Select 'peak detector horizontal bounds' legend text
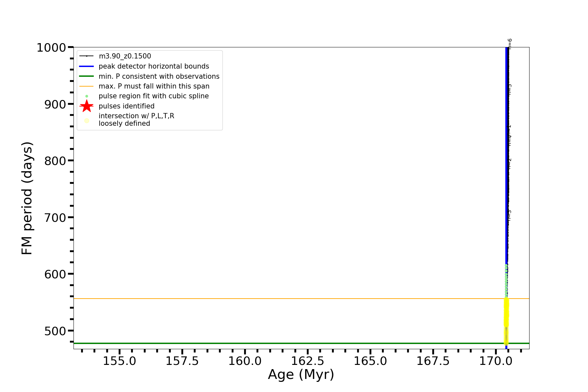 click(x=154, y=66)
